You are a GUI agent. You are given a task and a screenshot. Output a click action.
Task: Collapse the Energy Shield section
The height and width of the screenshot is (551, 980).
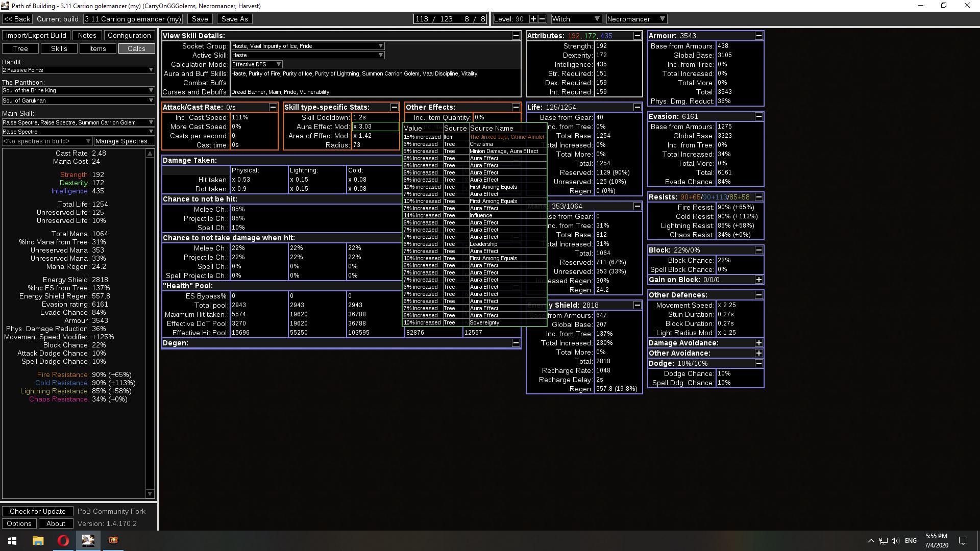coord(637,305)
